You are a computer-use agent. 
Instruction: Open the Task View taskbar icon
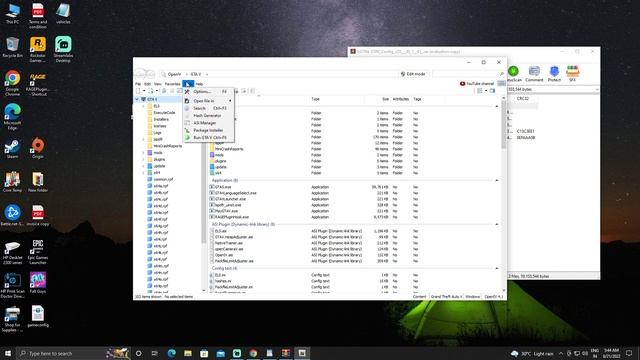point(155,353)
